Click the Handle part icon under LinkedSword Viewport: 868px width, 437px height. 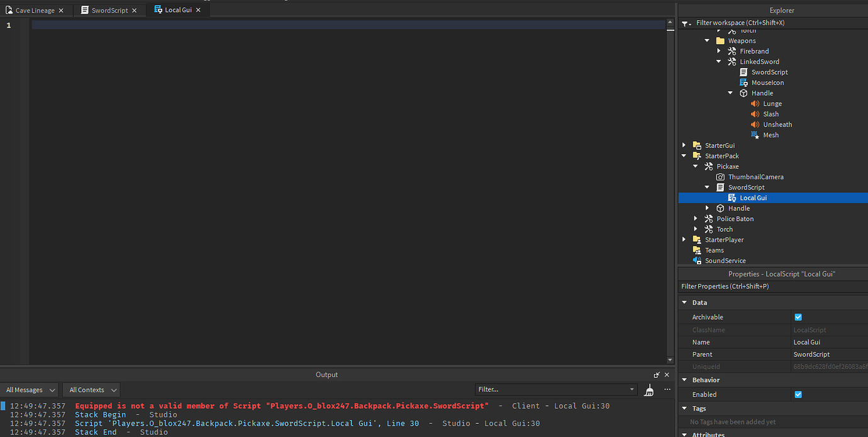[743, 93]
